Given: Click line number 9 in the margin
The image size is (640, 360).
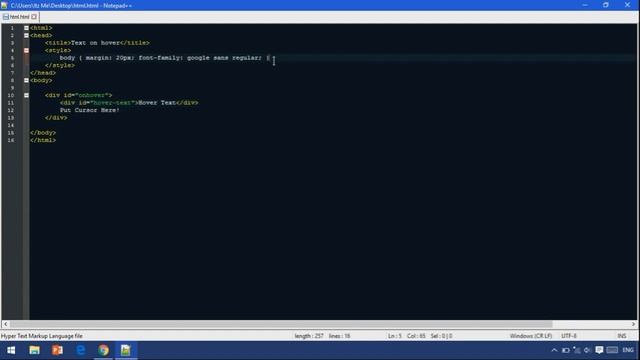Looking at the screenshot, I should point(12,88).
